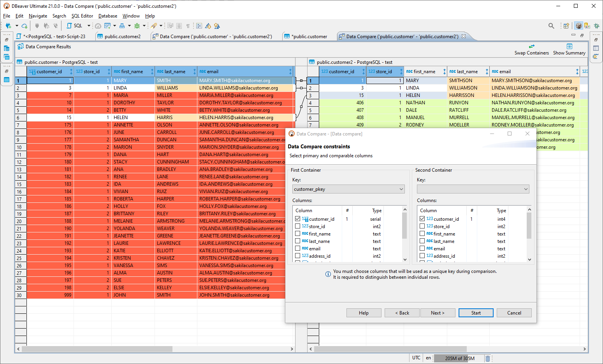Open the dashboard gauge icon
Viewport: 603px width, 364px height.
tap(98, 26)
